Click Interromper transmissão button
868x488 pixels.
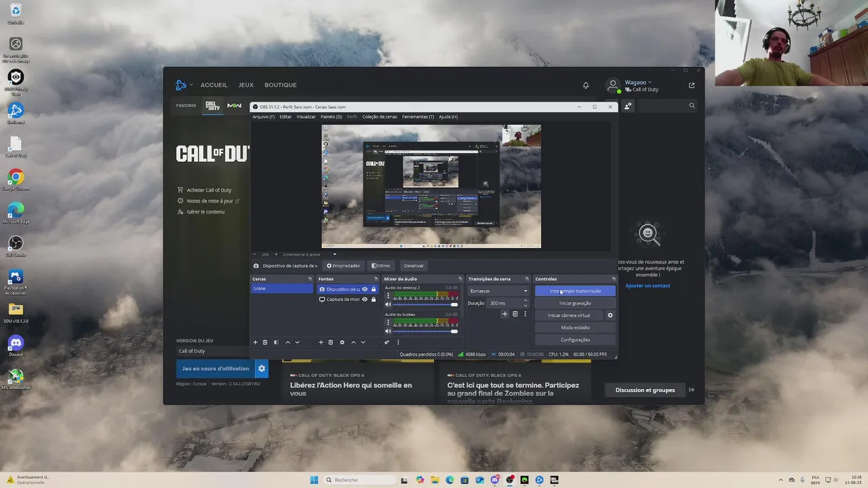click(575, 291)
